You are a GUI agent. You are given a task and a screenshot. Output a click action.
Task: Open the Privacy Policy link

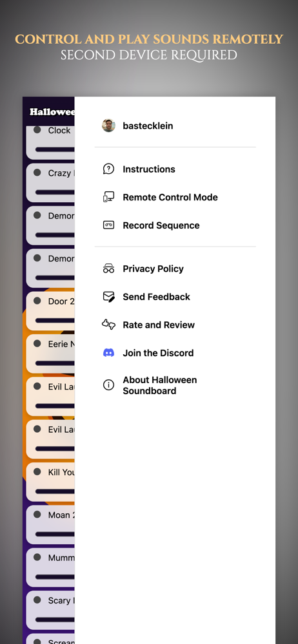coord(175,269)
